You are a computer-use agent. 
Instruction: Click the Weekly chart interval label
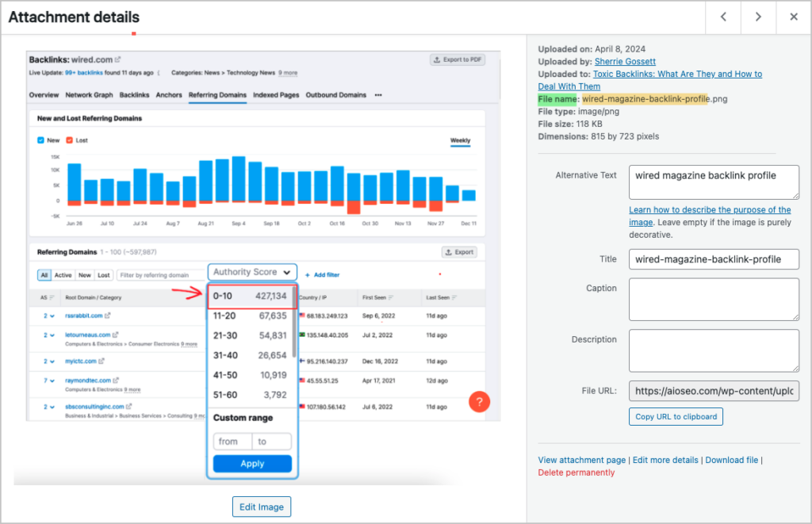click(x=460, y=141)
